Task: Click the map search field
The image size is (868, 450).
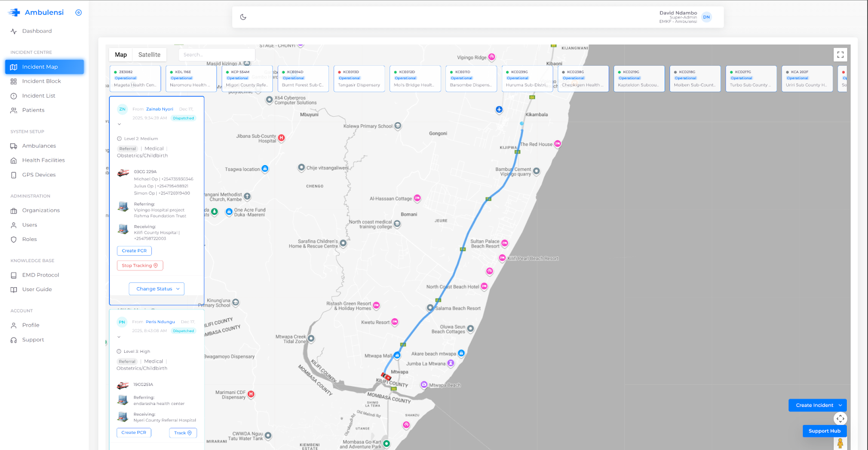Action: tap(217, 55)
